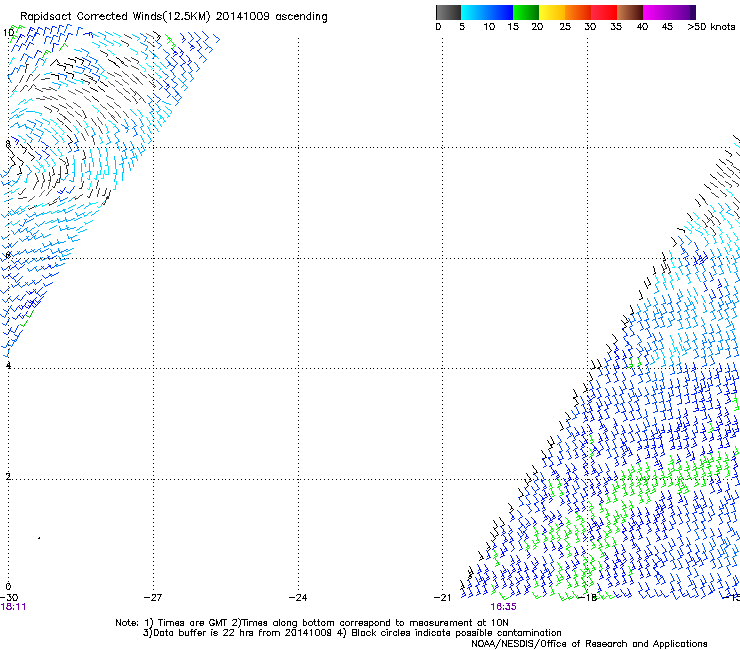Image resolution: width=740 pixels, height=650 pixels.
Task: Click the title text 'Rapidscat Corrected Winds'
Action: pos(90,16)
